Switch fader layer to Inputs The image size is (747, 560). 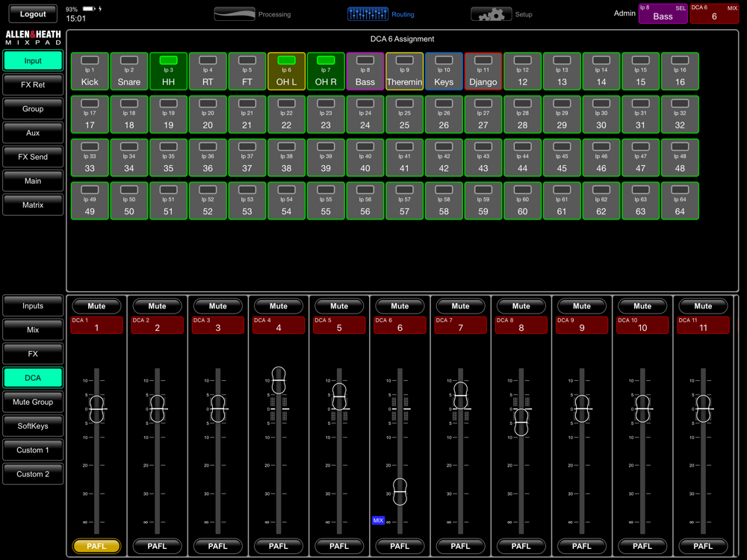pos(33,305)
